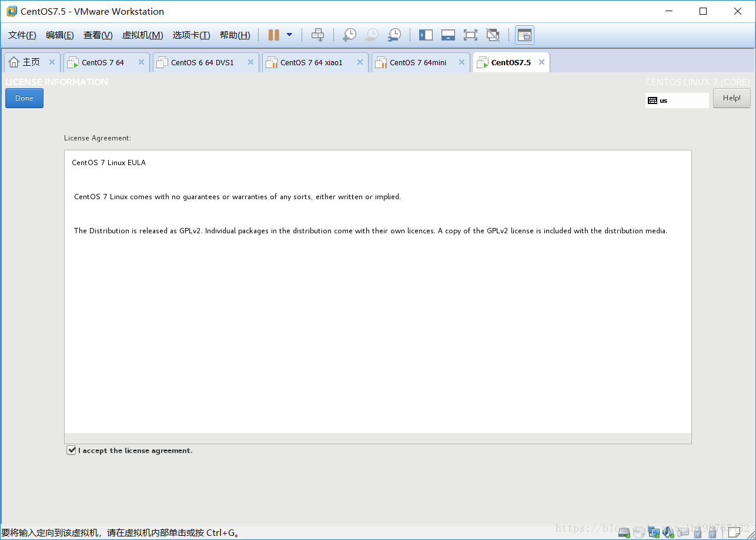The height and width of the screenshot is (540, 756).
Task: Click the us keyboard layout field
Action: point(677,100)
